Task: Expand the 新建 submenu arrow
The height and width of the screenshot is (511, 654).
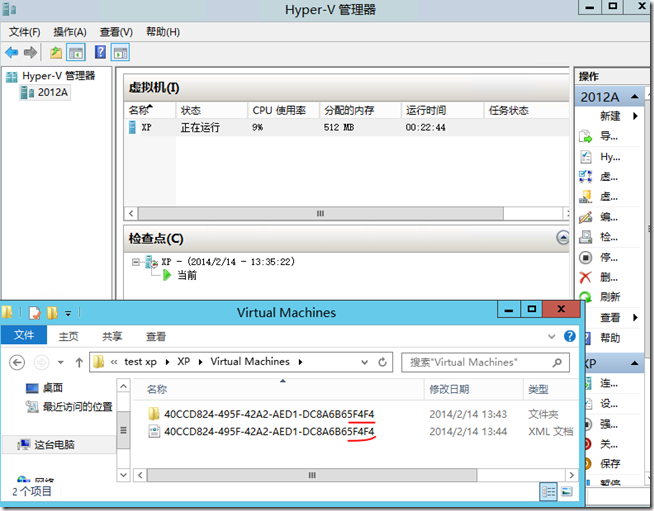Action: point(635,116)
